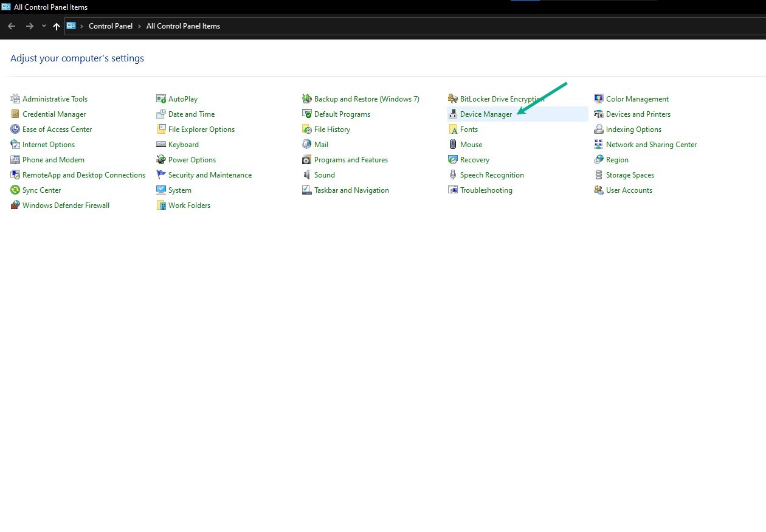The image size is (766, 532).
Task: Expand the chevron before Control Panel breadcrumb
Action: 81,26
